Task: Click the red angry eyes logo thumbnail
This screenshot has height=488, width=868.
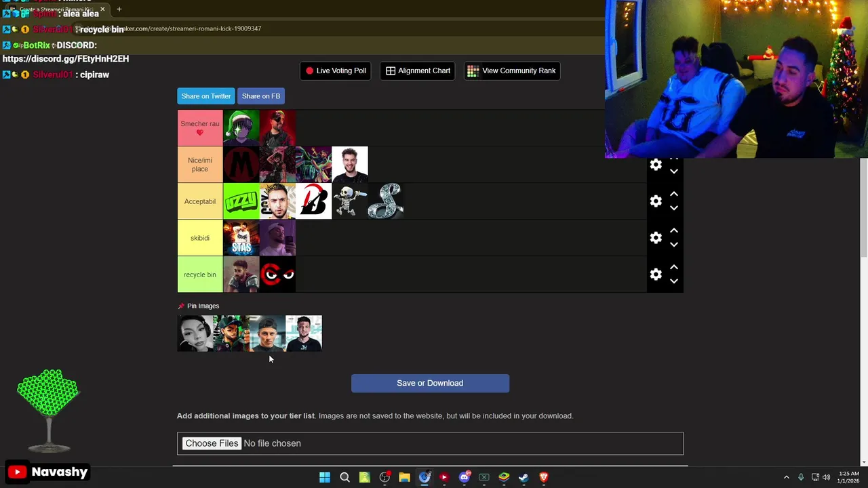Action: point(277,274)
